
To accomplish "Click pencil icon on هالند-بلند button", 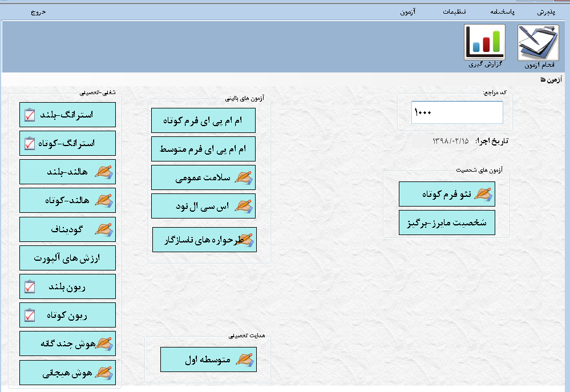I will pos(103,172).
